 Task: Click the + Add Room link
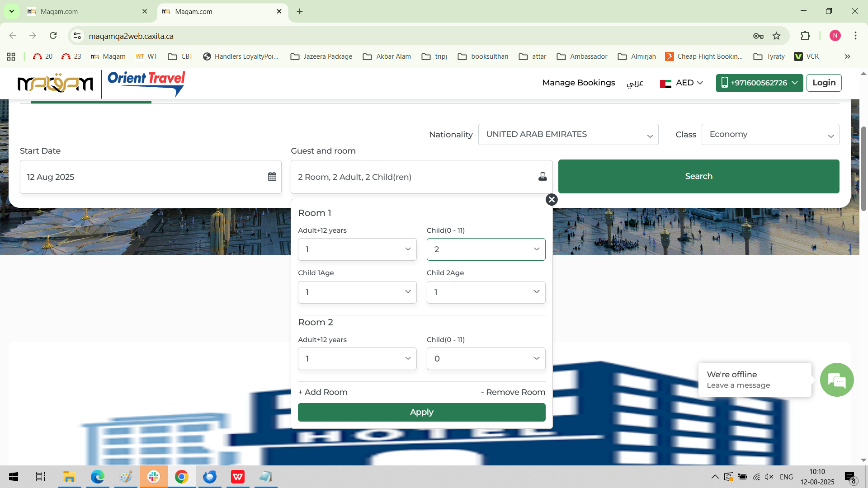[323, 392]
